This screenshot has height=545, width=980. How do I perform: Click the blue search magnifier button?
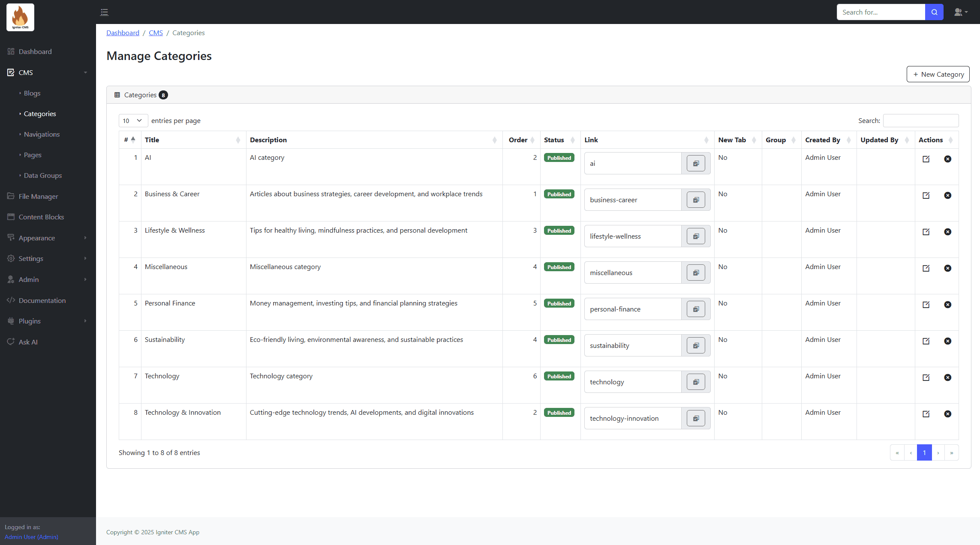[x=934, y=12]
